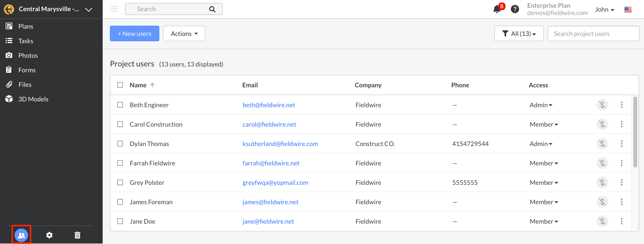Select the Grey Polster checkbox
Viewport: 644px width, 244px height.
pyautogui.click(x=120, y=183)
